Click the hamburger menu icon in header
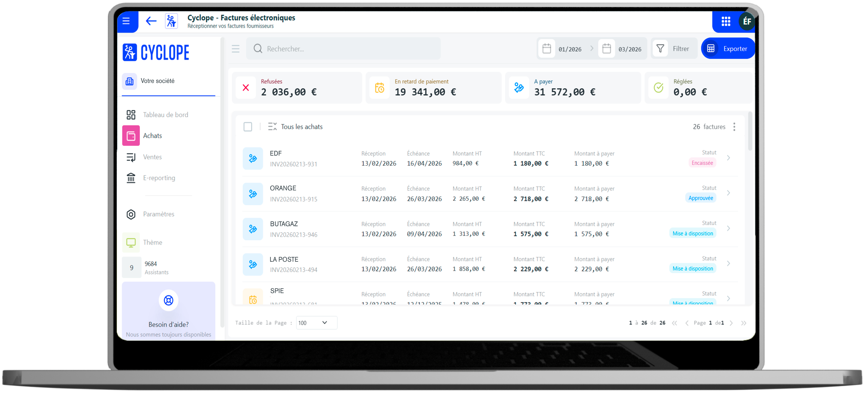Image resolution: width=868 pixels, height=393 pixels. (x=126, y=21)
